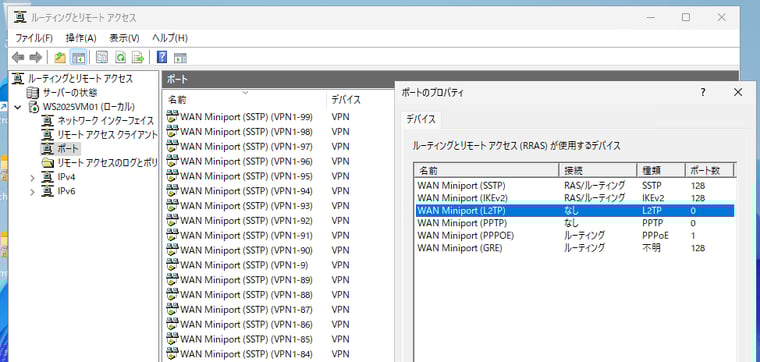760x362 pixels.
Task: Sort devices by 種類 column header
Action: pos(661,170)
